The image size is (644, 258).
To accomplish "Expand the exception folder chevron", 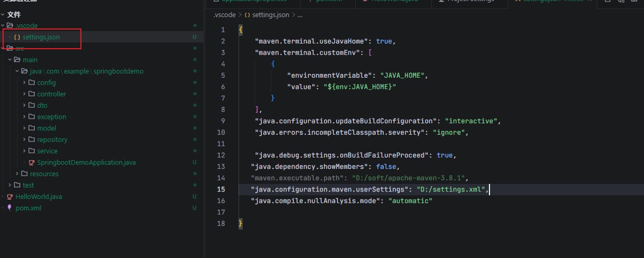I will pyautogui.click(x=25, y=116).
